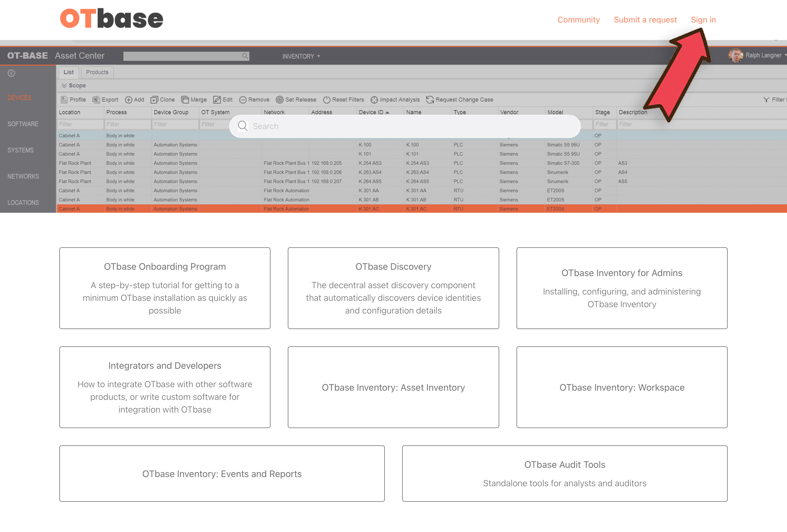Click the K.254.AS3 Device ID cell
The height and width of the screenshot is (532, 787).
[x=370, y=163]
